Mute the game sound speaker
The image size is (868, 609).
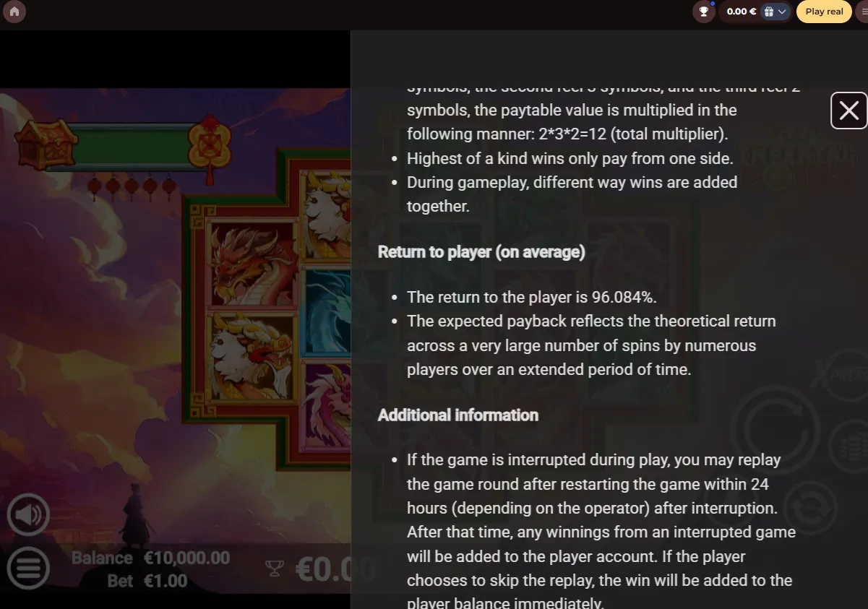click(x=28, y=515)
